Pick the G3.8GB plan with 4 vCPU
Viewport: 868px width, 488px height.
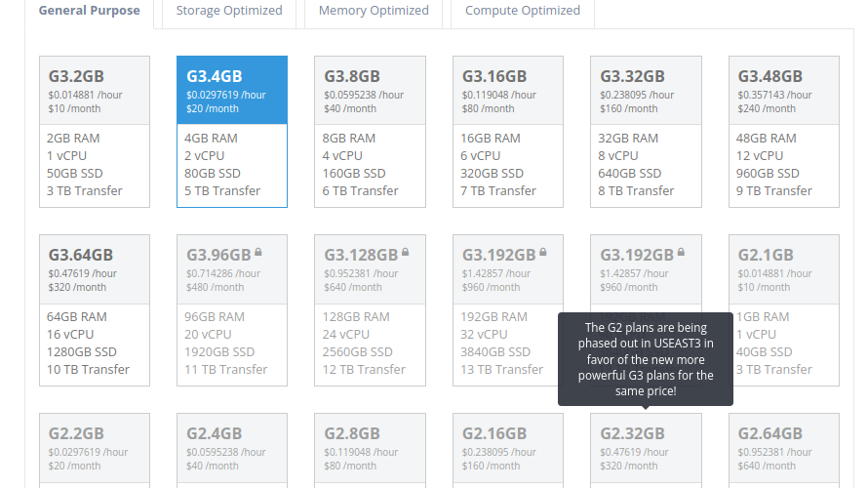pyautogui.click(x=370, y=132)
